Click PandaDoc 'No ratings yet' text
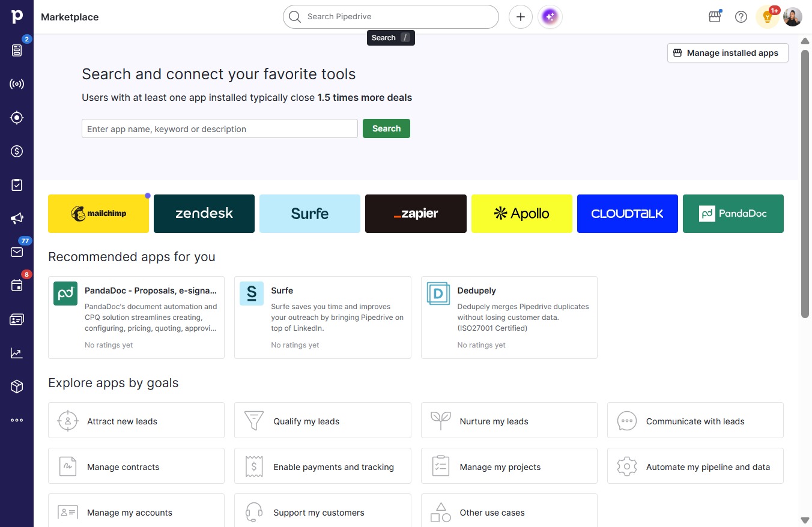812x527 pixels. (x=109, y=345)
